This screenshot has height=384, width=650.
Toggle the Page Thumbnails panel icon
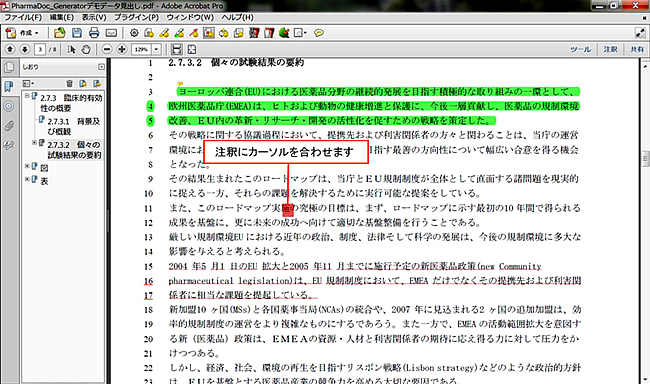pos(9,67)
